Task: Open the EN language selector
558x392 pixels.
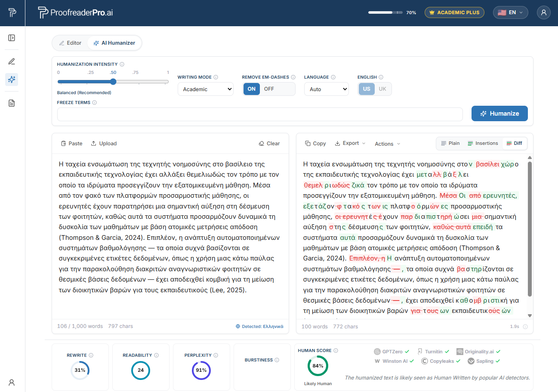Action: (x=510, y=12)
